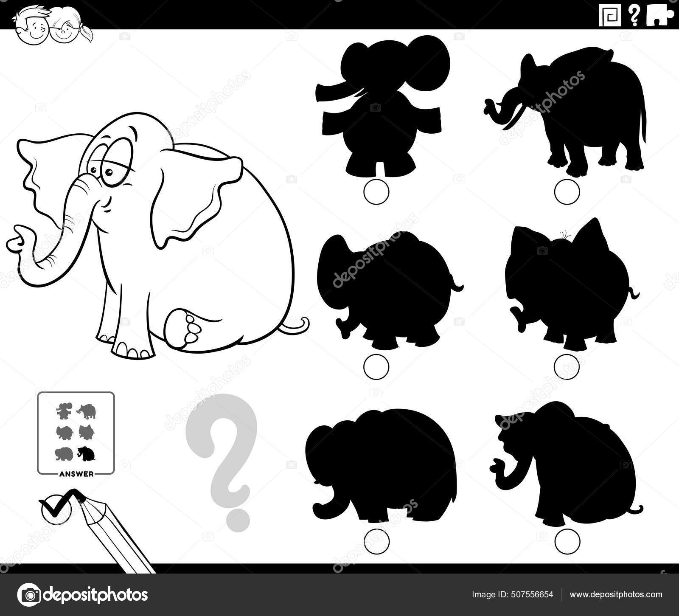Image resolution: width=679 pixels, height=616 pixels.
Task: Select the circle under the bottom-left elephant shadow
Action: (376, 541)
